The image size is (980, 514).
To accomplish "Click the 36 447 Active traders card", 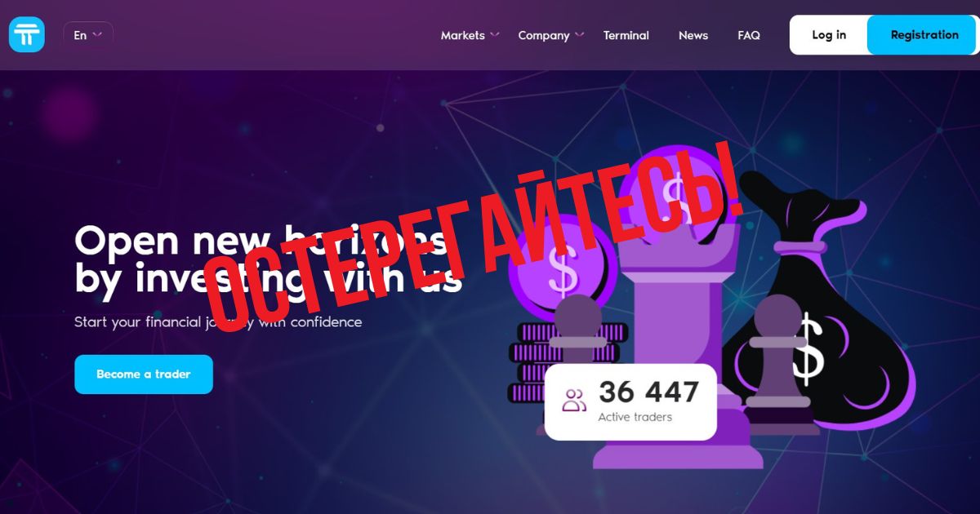I will click(630, 402).
